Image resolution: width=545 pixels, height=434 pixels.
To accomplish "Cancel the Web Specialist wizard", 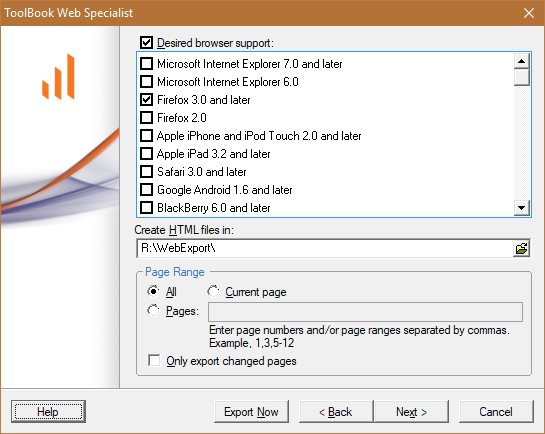I will click(x=496, y=412).
